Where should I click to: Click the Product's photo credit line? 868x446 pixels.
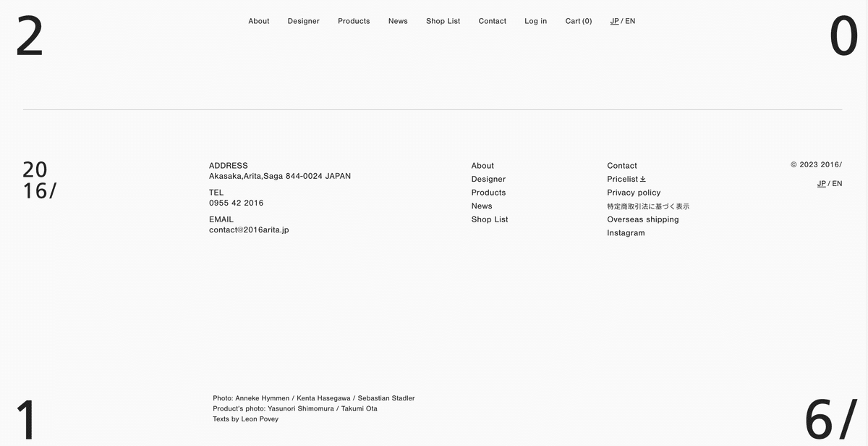click(295, 408)
